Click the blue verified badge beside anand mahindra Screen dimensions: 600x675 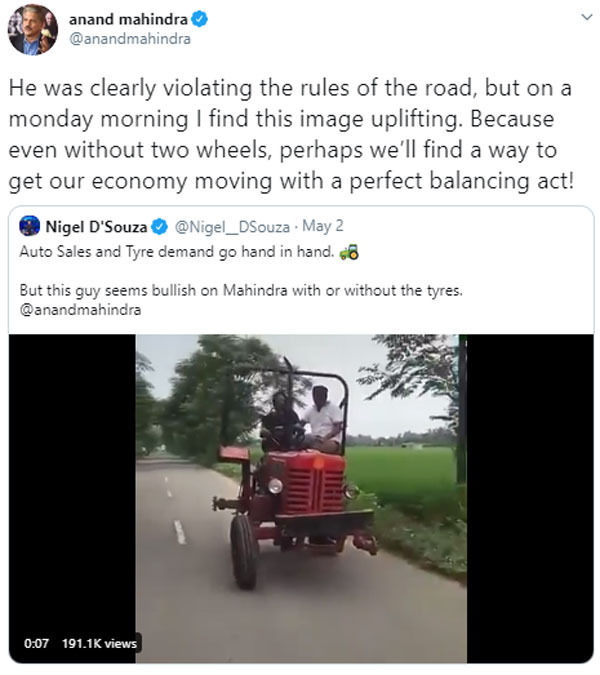pyautogui.click(x=199, y=19)
